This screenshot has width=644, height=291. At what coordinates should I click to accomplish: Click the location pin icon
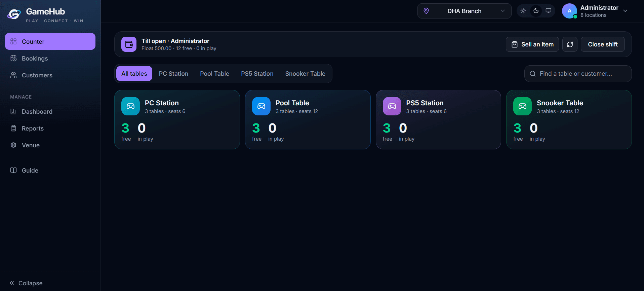426,11
